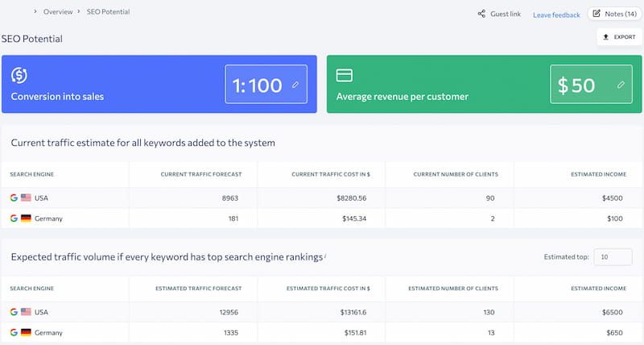
Task: Click US flag in current traffic table
Action: [26, 197]
